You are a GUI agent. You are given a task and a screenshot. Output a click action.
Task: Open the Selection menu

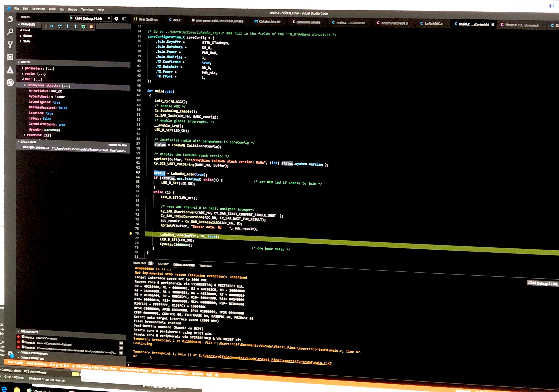(38, 9)
